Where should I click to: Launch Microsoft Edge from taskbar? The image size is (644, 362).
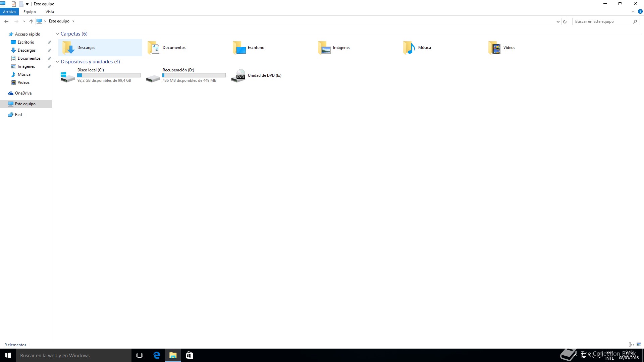[x=157, y=355]
